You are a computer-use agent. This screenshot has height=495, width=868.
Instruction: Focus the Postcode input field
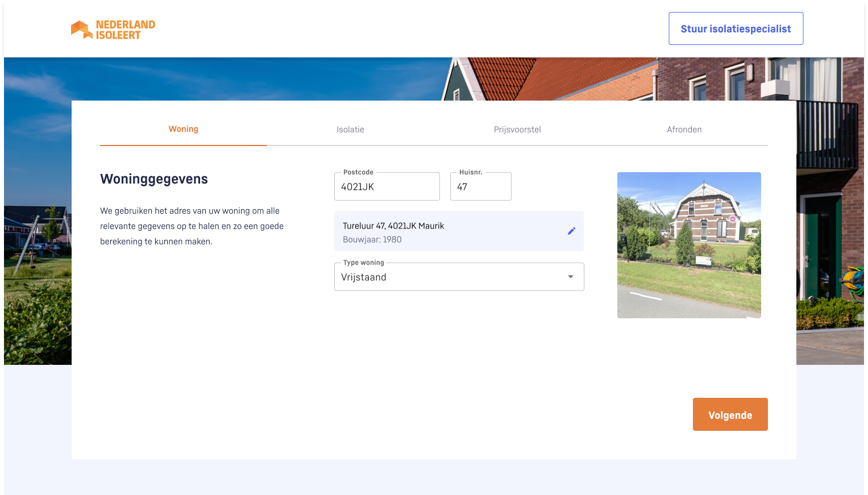click(x=387, y=187)
